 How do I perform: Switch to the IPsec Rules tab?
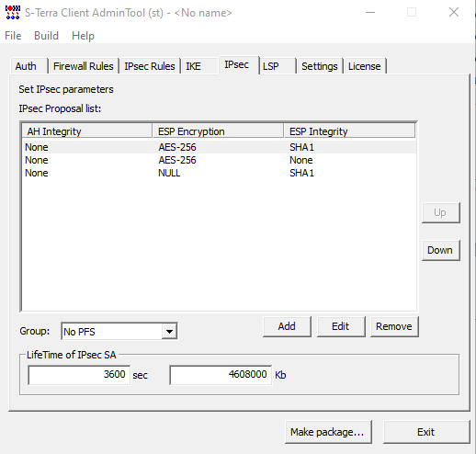[x=150, y=66]
